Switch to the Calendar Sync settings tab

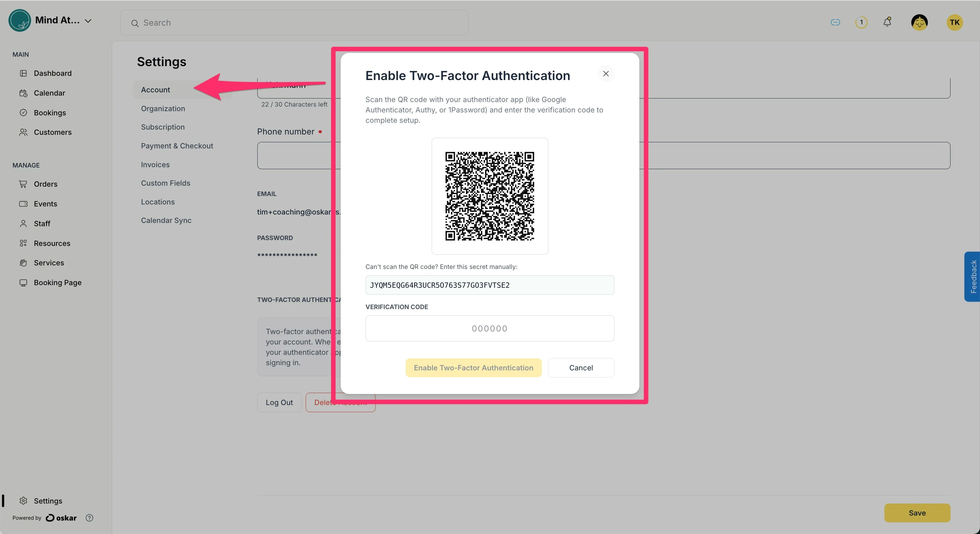click(166, 220)
